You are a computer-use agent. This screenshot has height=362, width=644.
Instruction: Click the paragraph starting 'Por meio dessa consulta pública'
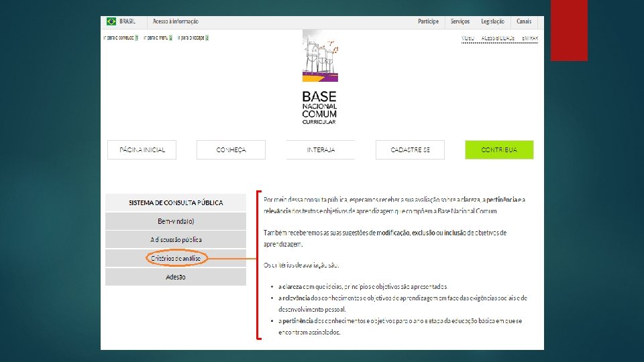pyautogui.click(x=394, y=205)
